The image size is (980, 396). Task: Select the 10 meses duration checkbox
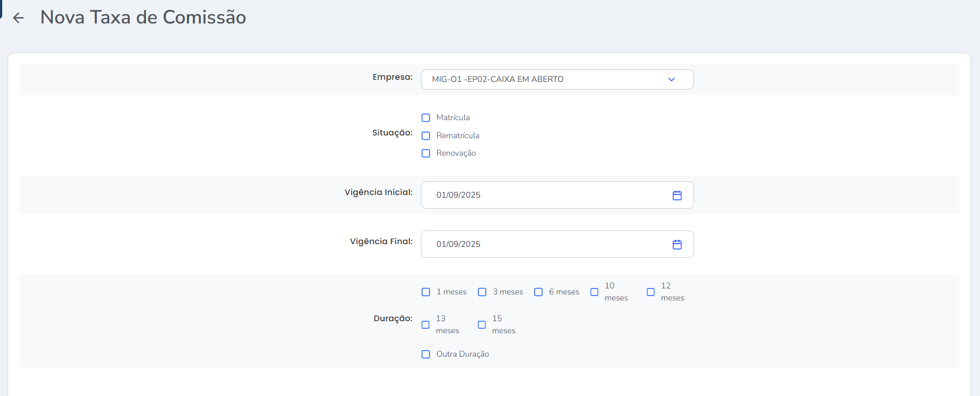point(594,292)
